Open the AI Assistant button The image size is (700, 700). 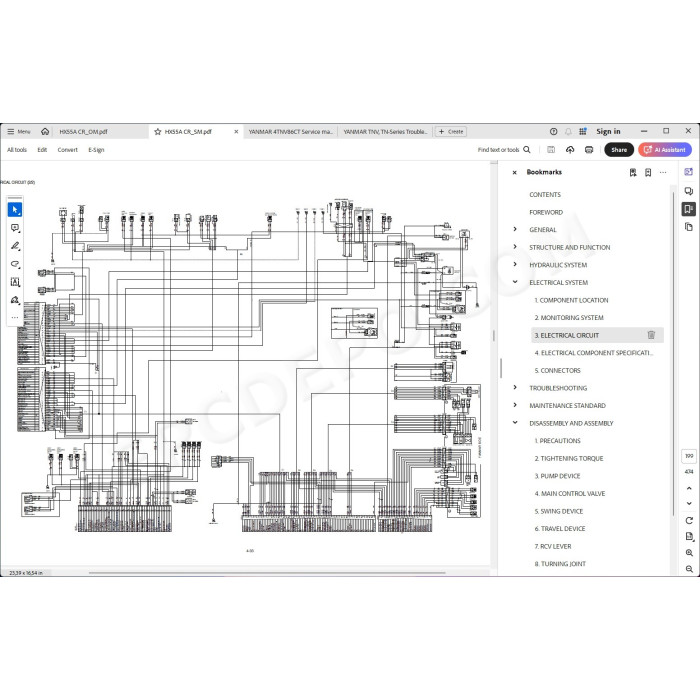(665, 150)
